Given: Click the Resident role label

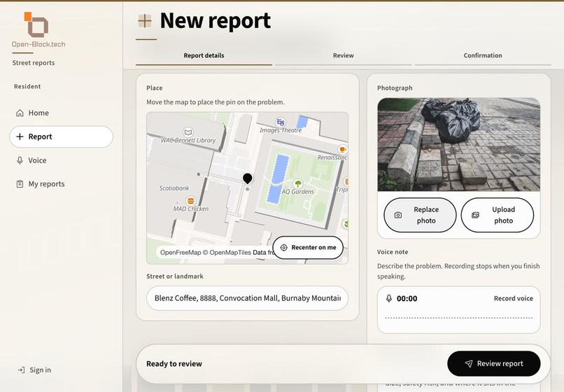Looking at the screenshot, I should coord(27,87).
